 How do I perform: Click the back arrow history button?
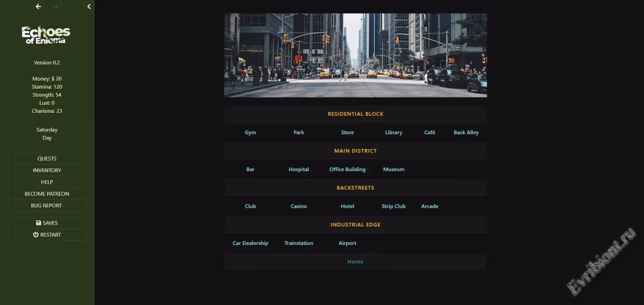38,7
